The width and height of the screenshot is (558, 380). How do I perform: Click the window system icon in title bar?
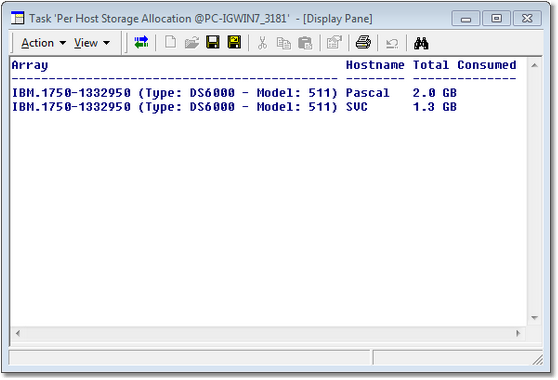coord(17,18)
